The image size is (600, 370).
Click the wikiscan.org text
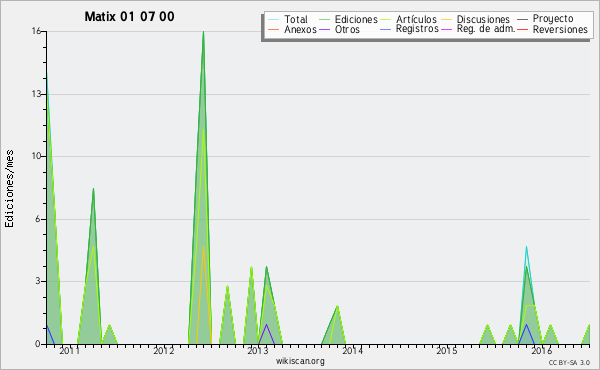(x=300, y=361)
